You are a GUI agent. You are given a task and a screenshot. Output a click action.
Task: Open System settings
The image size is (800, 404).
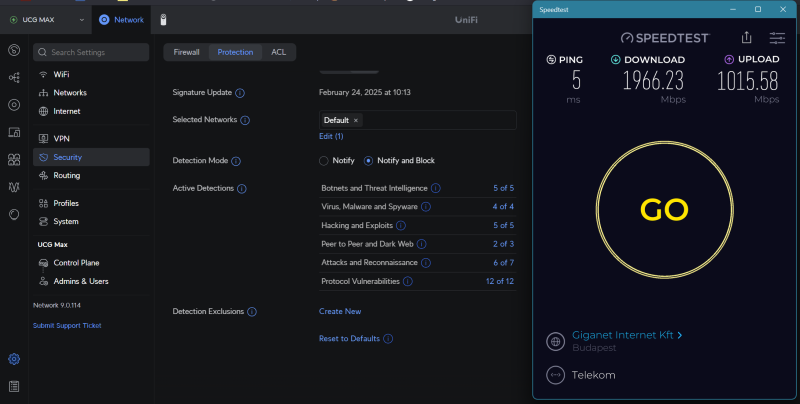[91, 221]
